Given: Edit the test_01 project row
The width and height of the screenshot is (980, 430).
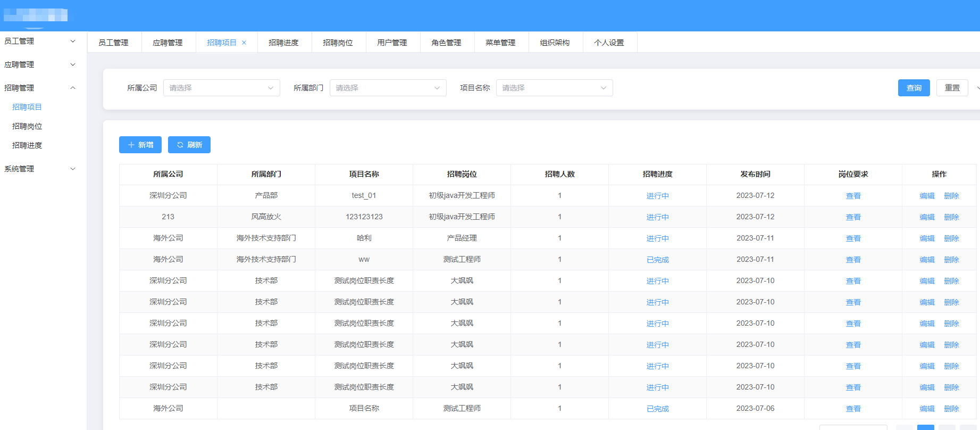Looking at the screenshot, I should pos(927,196).
